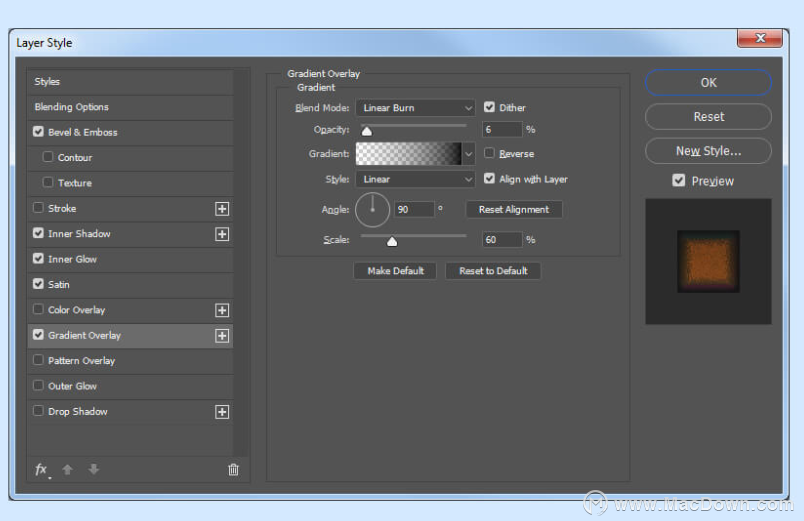Click the Opacity slider handle

[x=367, y=131]
